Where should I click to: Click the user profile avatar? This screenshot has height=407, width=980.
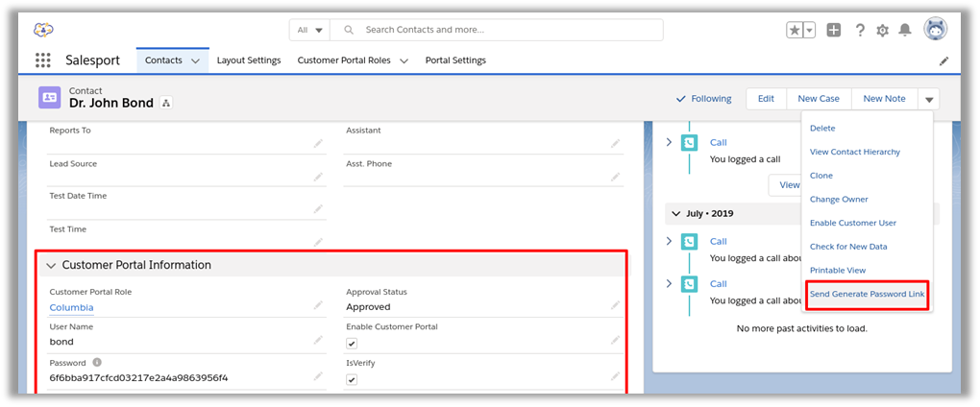[x=935, y=30]
